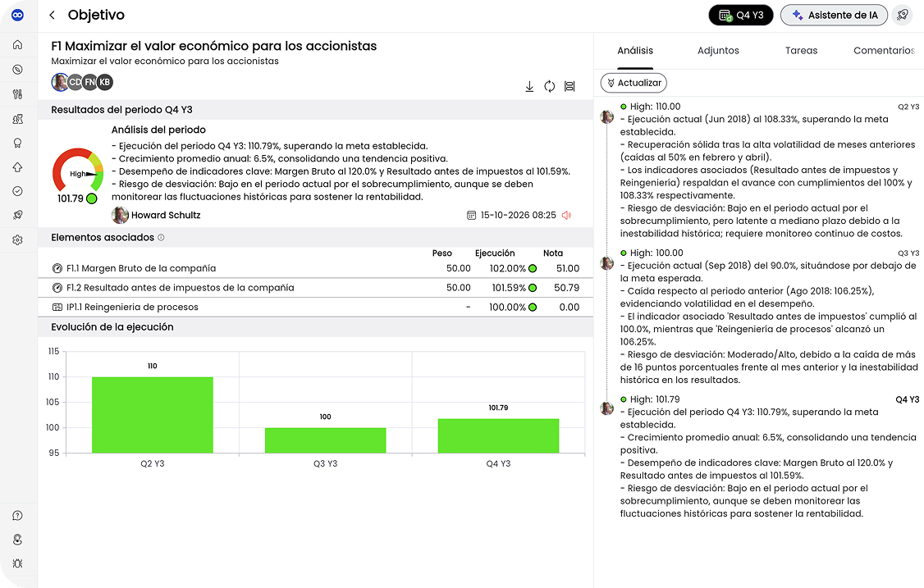Screen dimensions: 924x588
Task: Open the settings gear in the sidebar
Action: click(x=18, y=240)
